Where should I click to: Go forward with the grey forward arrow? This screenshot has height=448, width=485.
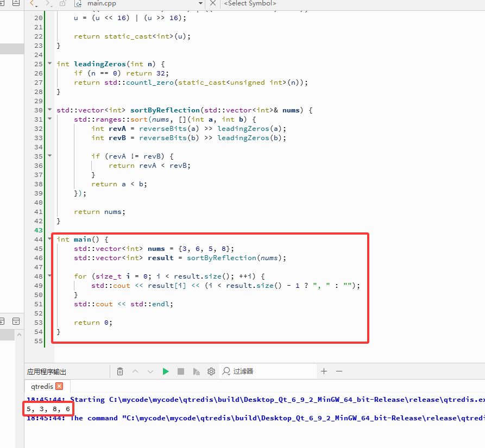coord(47,3)
